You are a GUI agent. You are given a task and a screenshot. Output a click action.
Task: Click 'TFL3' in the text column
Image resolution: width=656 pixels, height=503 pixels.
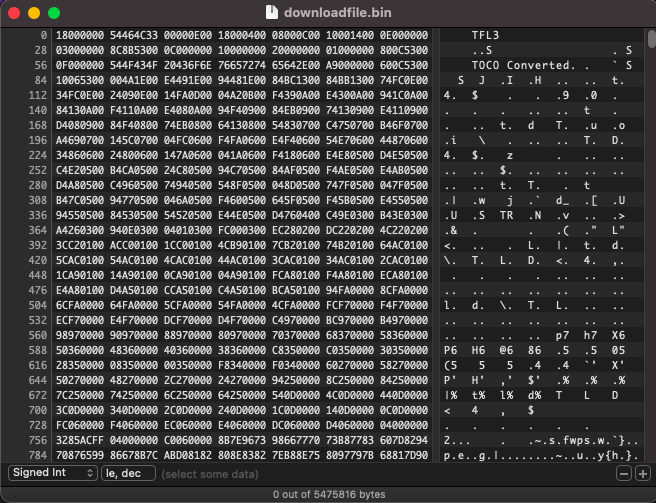tap(485, 35)
